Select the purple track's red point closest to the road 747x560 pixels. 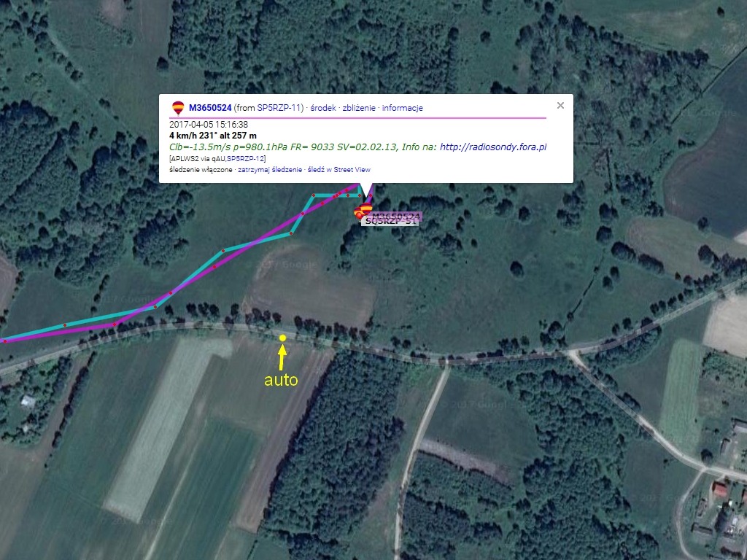[x=115, y=324]
